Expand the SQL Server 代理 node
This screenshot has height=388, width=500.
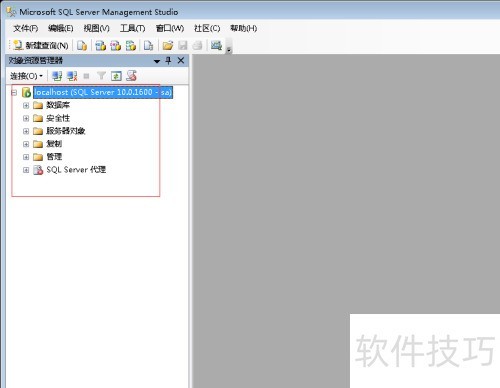click(26, 170)
